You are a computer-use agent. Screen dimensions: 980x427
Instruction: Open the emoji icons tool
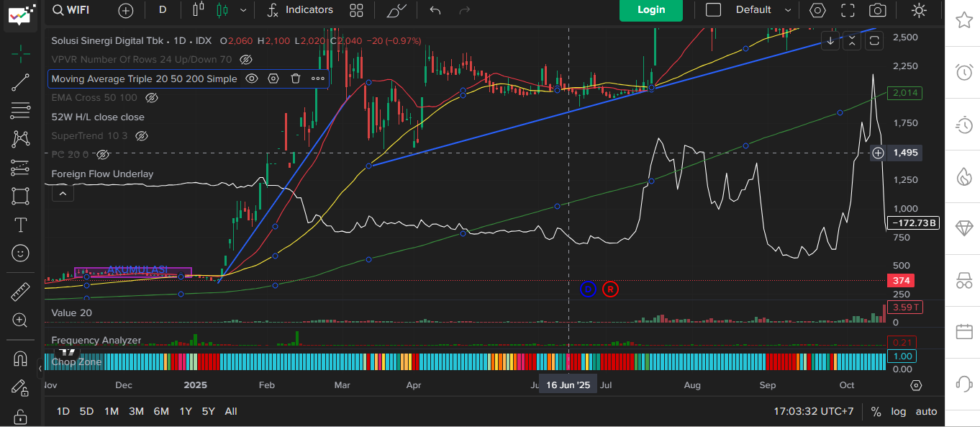tap(20, 253)
